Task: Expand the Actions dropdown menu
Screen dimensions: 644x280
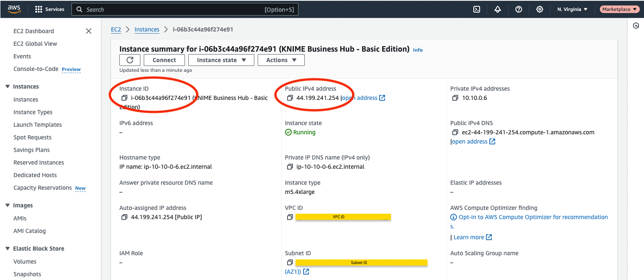Action: tap(281, 60)
